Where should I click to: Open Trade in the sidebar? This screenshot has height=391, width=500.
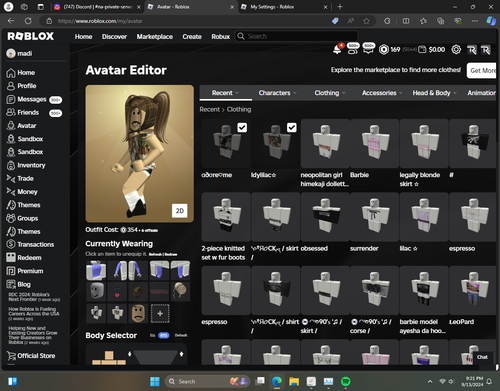click(20, 178)
